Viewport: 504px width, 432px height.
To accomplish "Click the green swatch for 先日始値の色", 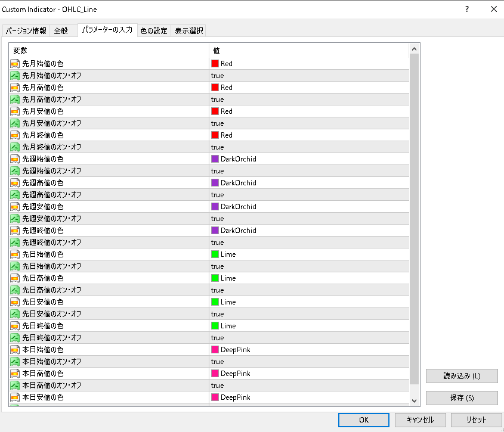I will 215,254.
